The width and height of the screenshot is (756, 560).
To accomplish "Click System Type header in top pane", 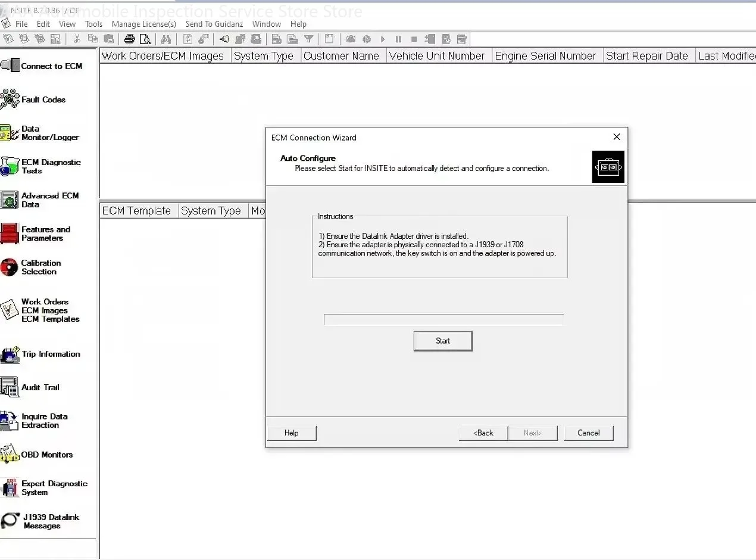I will (x=265, y=56).
